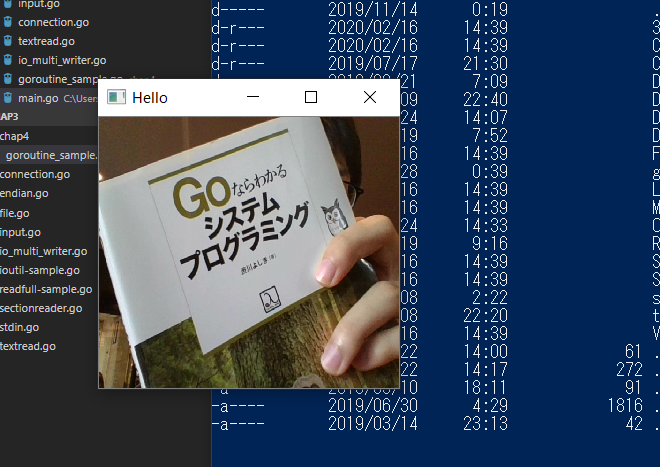Open stdin.go in the explorer
Image resolution: width=660 pixels, height=467 pixels.
(19, 327)
